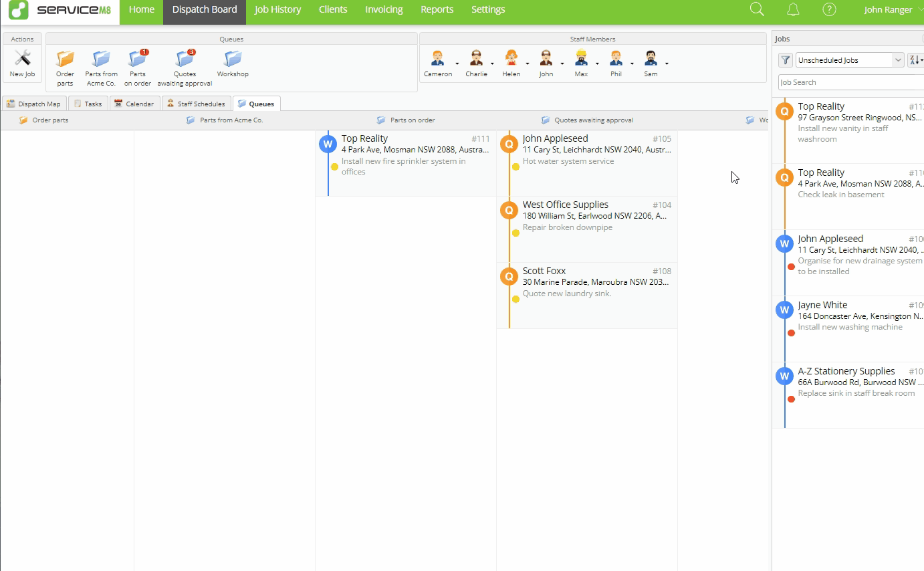Open the Invoicing menu
Viewport: 924px width, 571px height.
click(384, 10)
